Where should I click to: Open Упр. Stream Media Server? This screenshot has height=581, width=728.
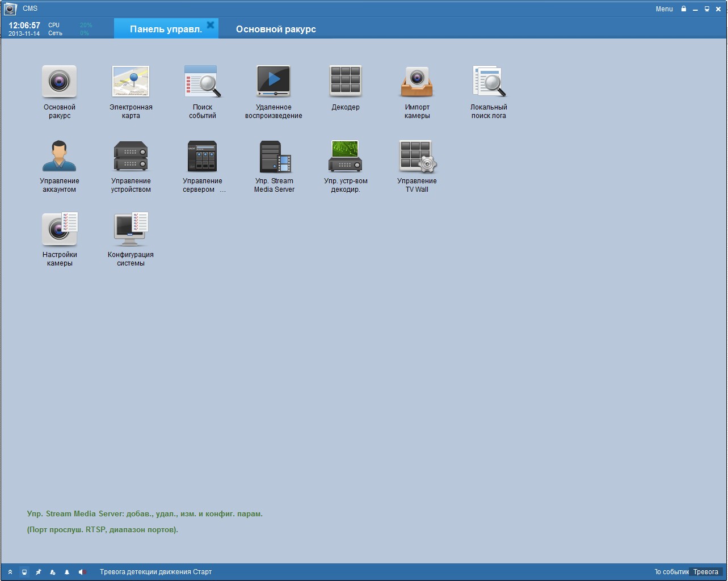(275, 156)
